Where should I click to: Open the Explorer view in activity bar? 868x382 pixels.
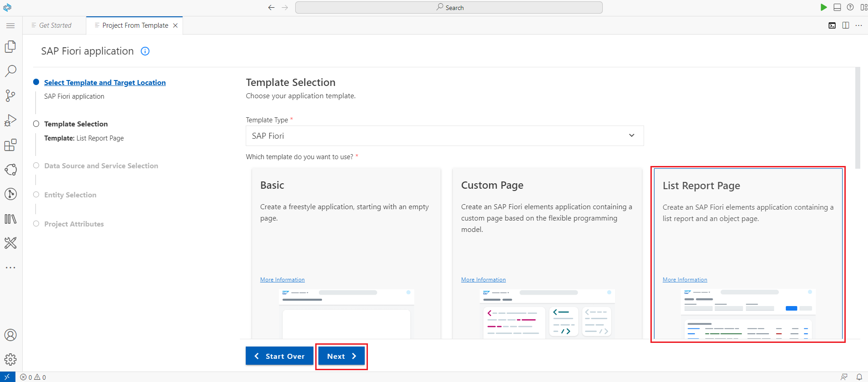click(10, 46)
